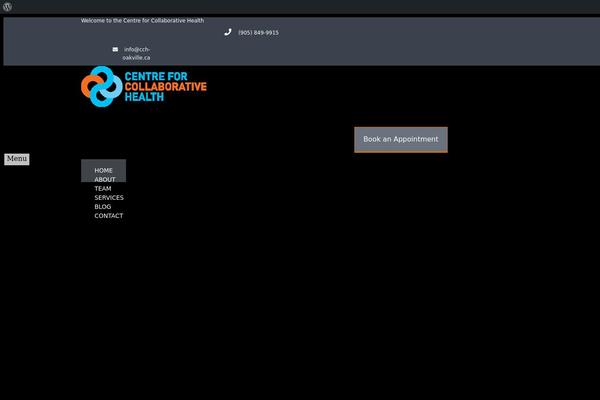Navigate to the BLOG menu item
This screenshot has height=400, width=600.
pos(103,207)
